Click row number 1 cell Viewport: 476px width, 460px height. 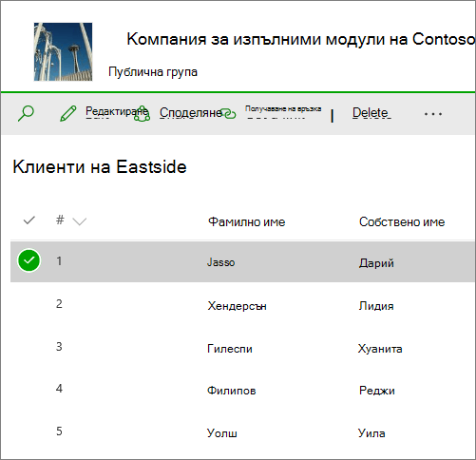[59, 261]
